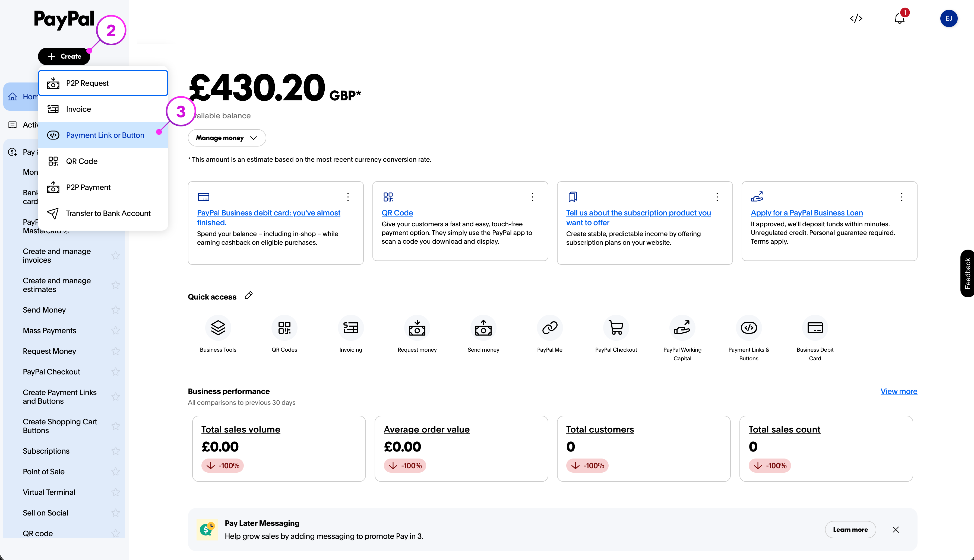Open Sell on Social in the sidebar
974x560 pixels.
[45, 513]
